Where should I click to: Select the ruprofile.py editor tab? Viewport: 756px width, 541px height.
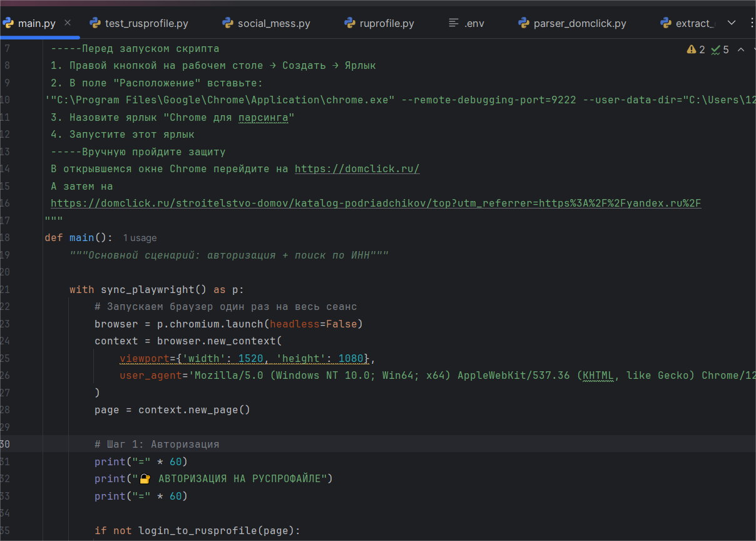[386, 24]
